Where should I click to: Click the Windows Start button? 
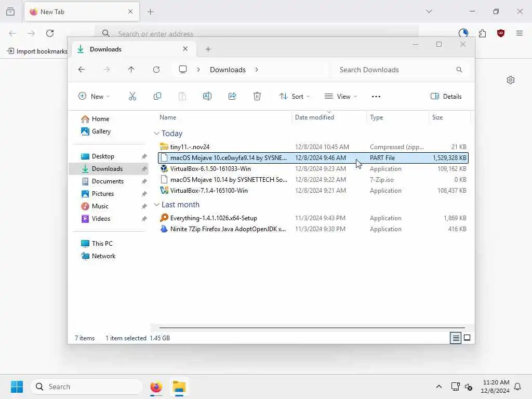[x=17, y=387]
